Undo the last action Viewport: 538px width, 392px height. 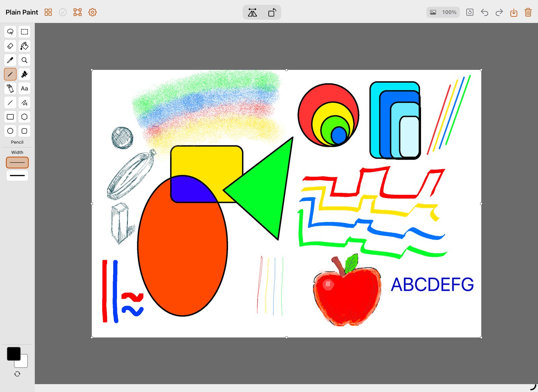tap(485, 12)
